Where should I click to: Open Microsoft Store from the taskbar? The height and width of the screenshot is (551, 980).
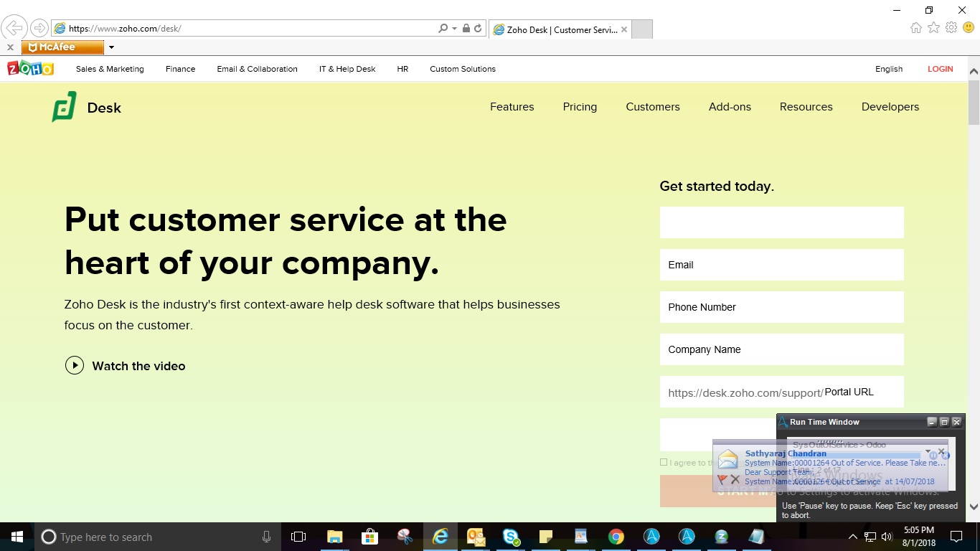369,537
